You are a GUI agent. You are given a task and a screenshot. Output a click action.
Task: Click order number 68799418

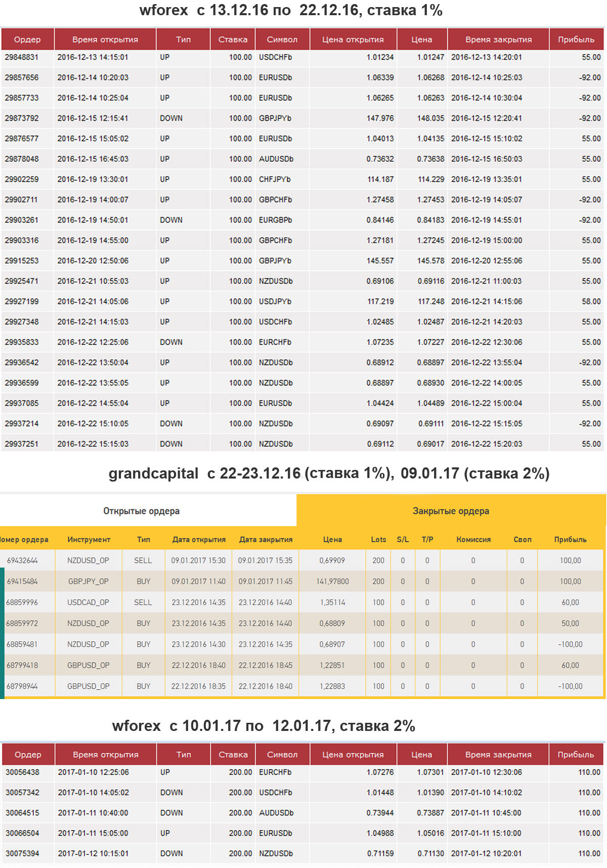pos(22,665)
